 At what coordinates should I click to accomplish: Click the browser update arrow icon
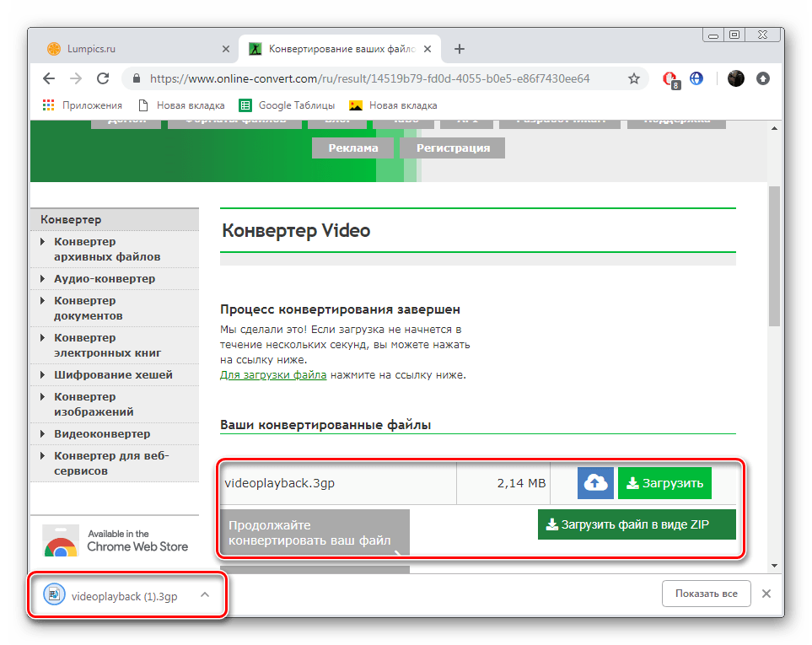(x=763, y=78)
